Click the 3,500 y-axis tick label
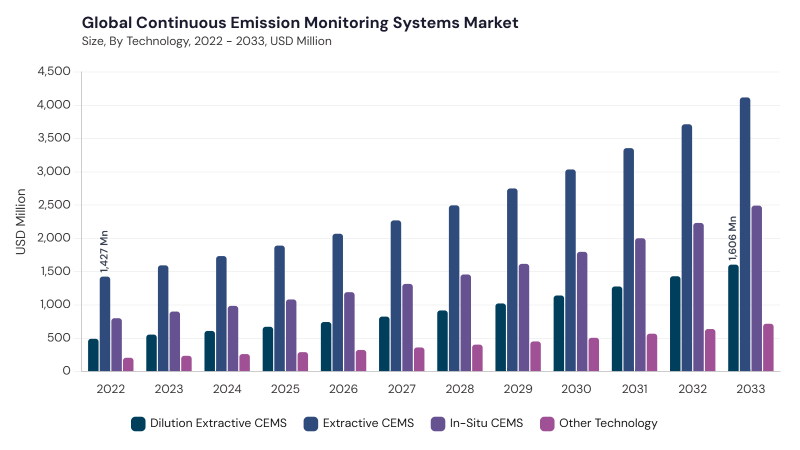The height and width of the screenshot is (450, 800). coord(54,138)
